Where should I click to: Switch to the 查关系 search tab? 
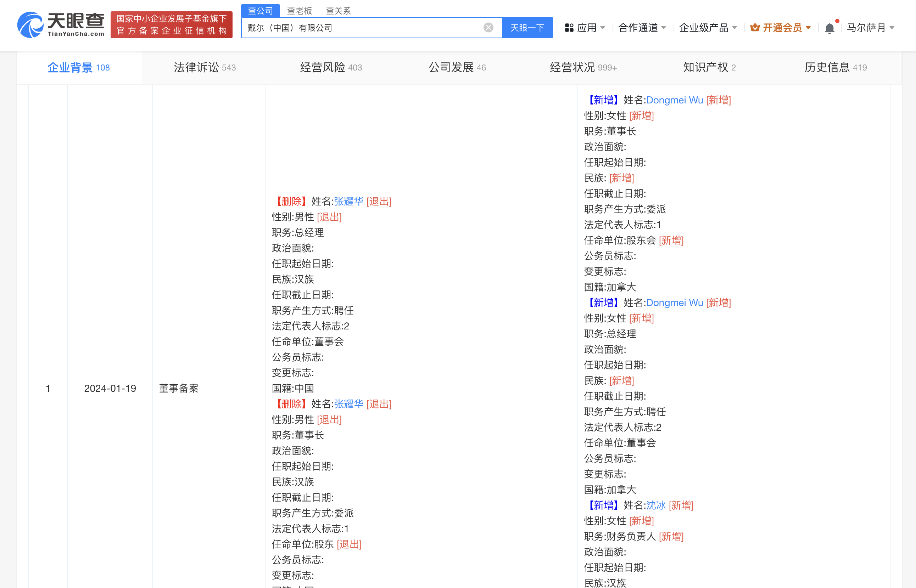point(338,11)
